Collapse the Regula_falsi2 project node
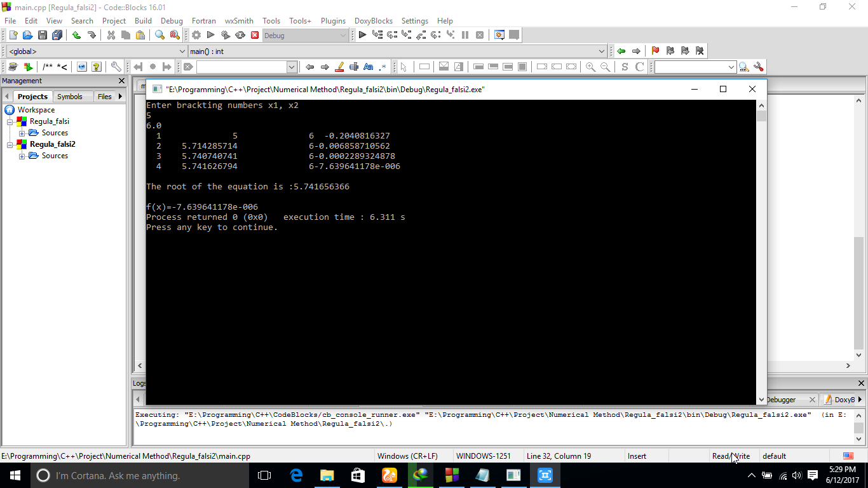The width and height of the screenshot is (868, 488). pyautogui.click(x=10, y=144)
